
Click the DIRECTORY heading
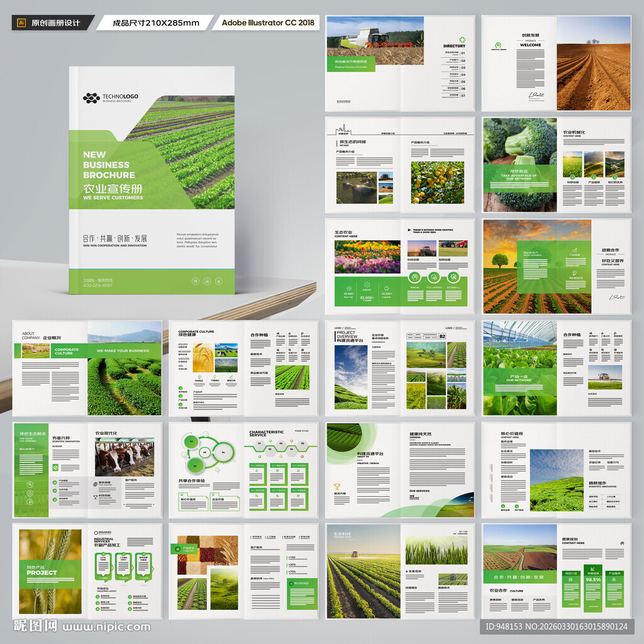point(454,46)
